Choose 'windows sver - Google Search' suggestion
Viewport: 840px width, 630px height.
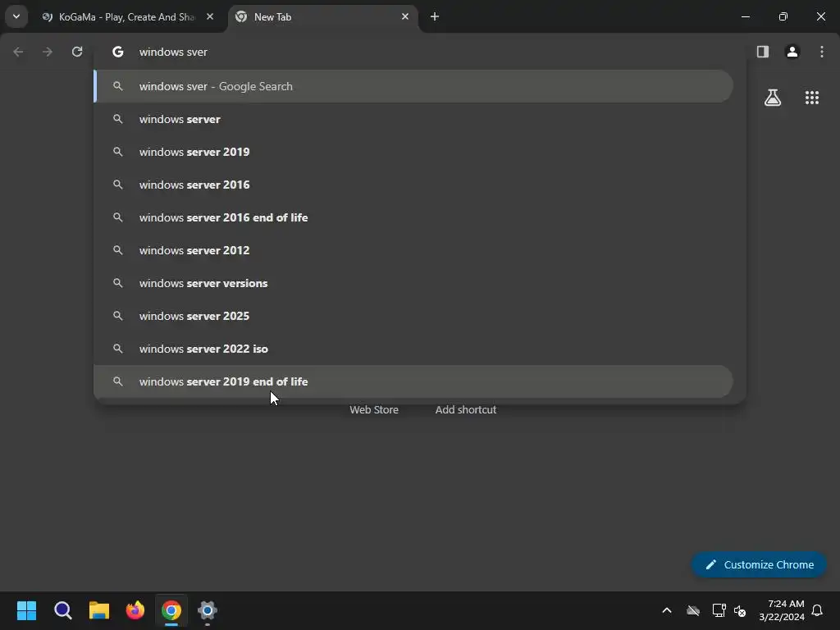(413, 86)
